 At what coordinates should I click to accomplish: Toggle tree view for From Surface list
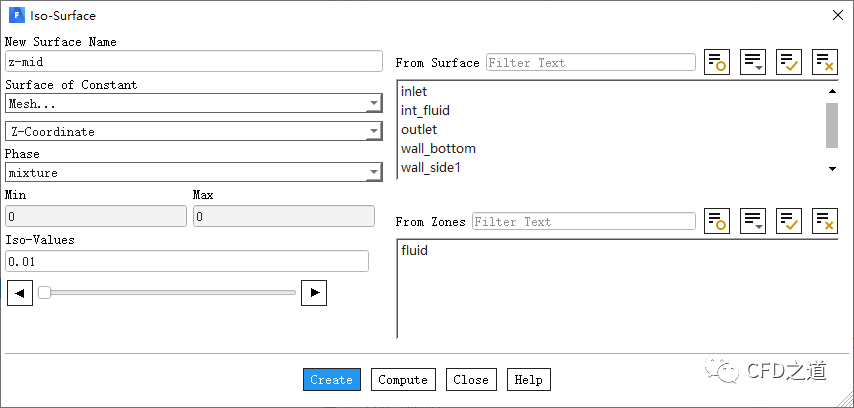717,62
